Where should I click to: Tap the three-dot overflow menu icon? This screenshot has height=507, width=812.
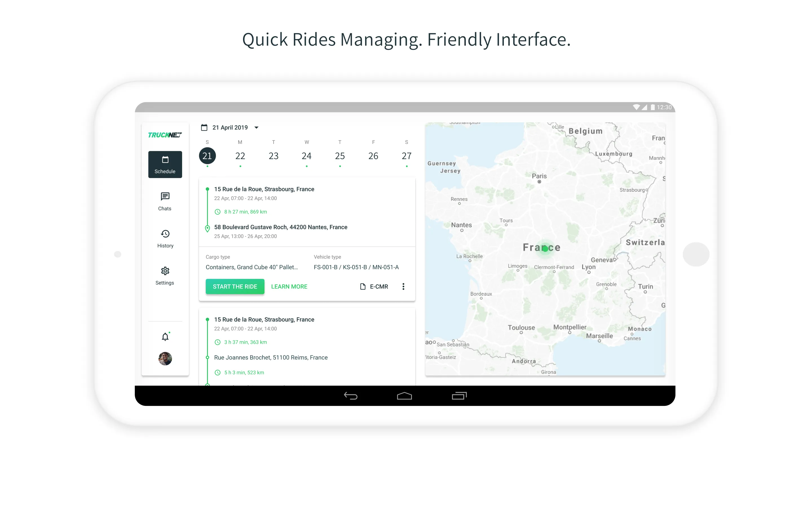point(403,286)
